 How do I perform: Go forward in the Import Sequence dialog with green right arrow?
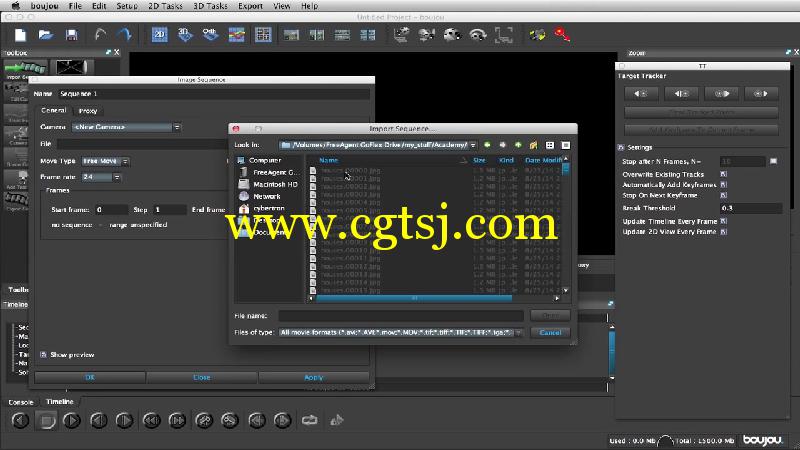[503, 145]
